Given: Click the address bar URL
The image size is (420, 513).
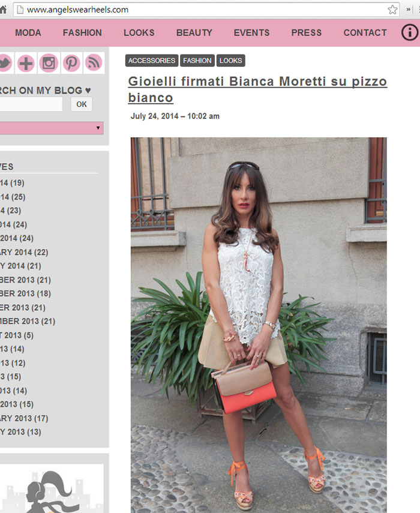Looking at the screenshot, I should click(x=78, y=10).
